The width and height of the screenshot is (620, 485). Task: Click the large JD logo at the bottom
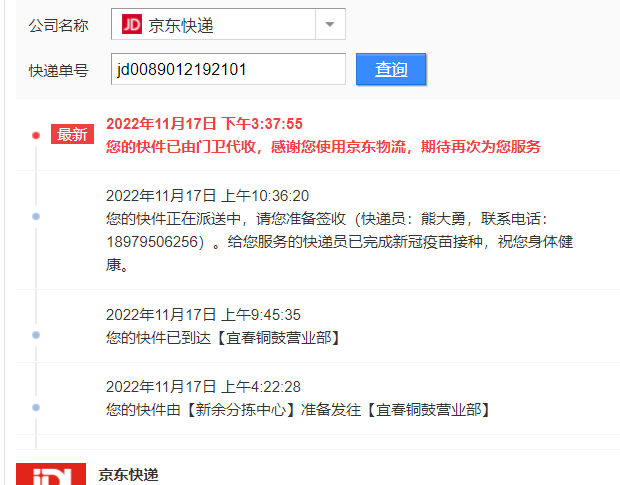[x=51, y=474]
